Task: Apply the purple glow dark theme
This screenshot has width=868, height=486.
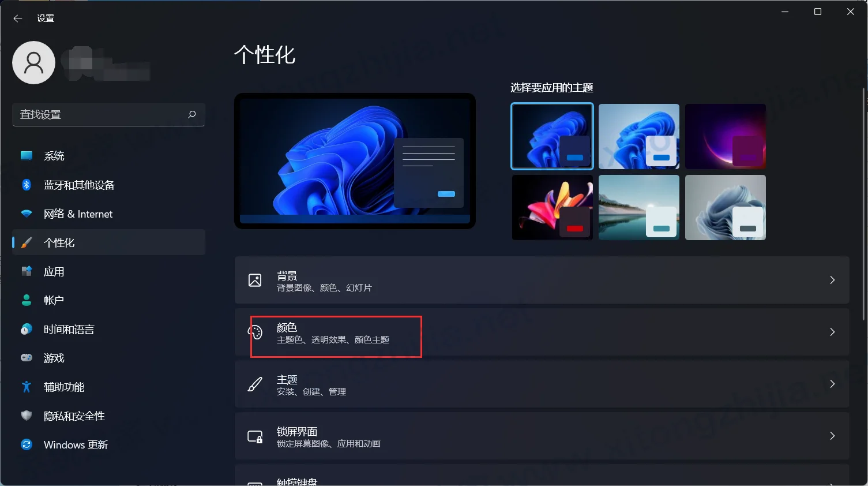Action: click(725, 136)
